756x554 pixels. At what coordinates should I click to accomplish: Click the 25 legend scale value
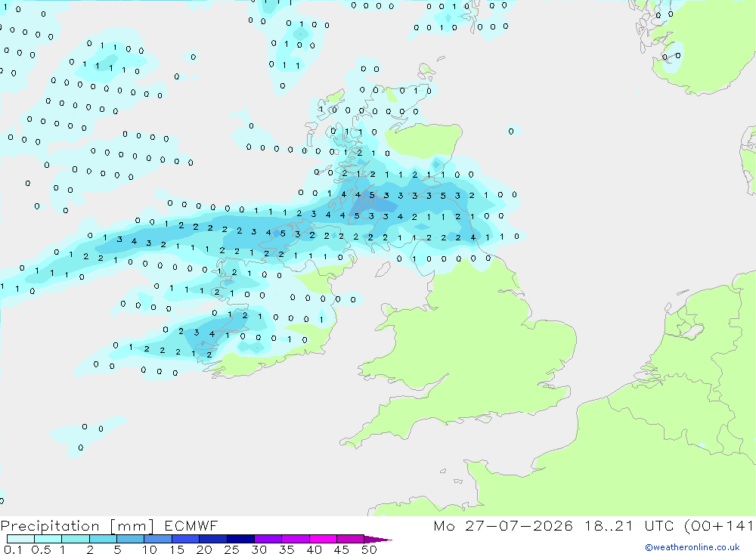(232, 549)
